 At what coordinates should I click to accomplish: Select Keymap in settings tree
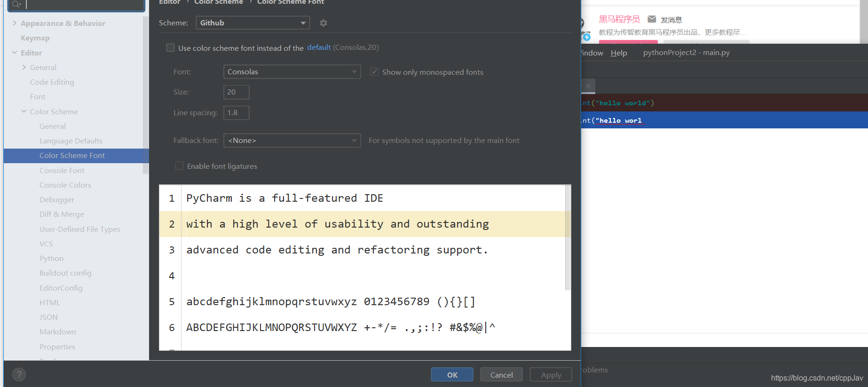(x=35, y=38)
